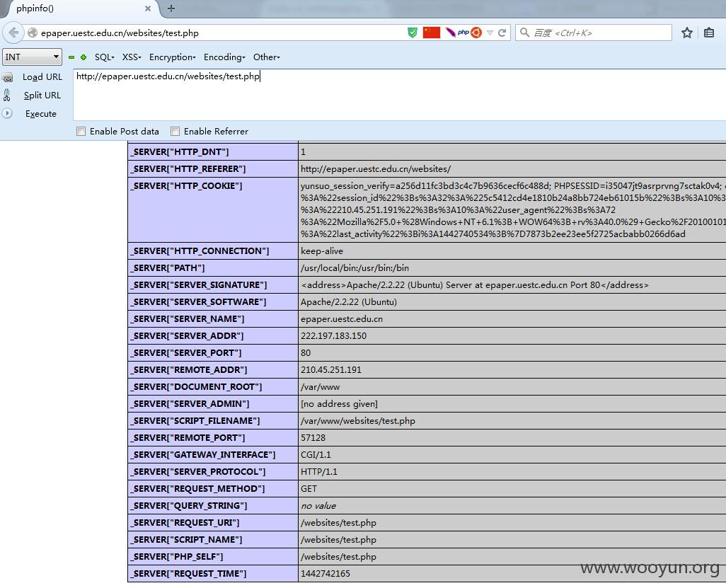
Task: Click the GATEWAY_INTERFACE value CGI/1.1
Action: coord(316,455)
